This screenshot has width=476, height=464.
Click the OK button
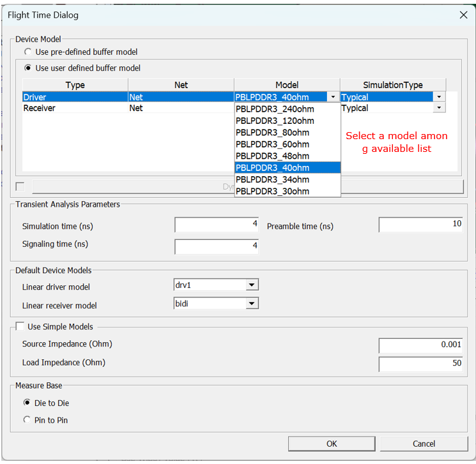331,444
